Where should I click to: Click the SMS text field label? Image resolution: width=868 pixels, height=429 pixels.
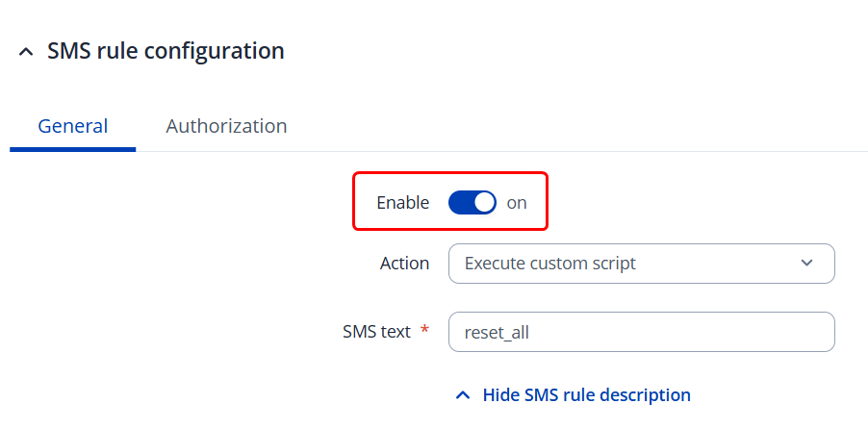[376, 332]
